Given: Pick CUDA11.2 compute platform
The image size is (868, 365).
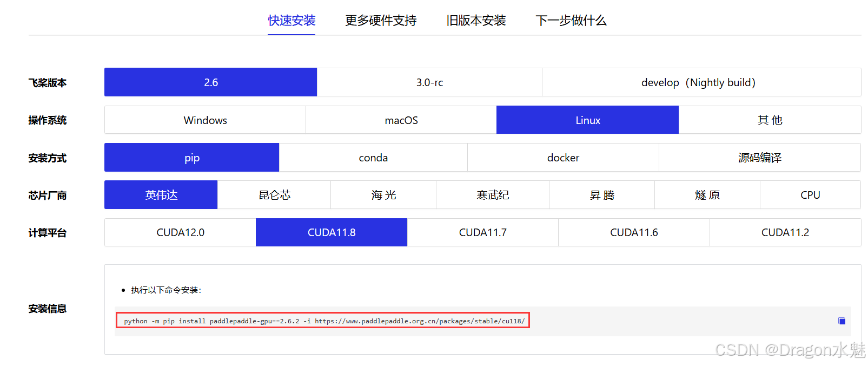Looking at the screenshot, I should tap(785, 232).
